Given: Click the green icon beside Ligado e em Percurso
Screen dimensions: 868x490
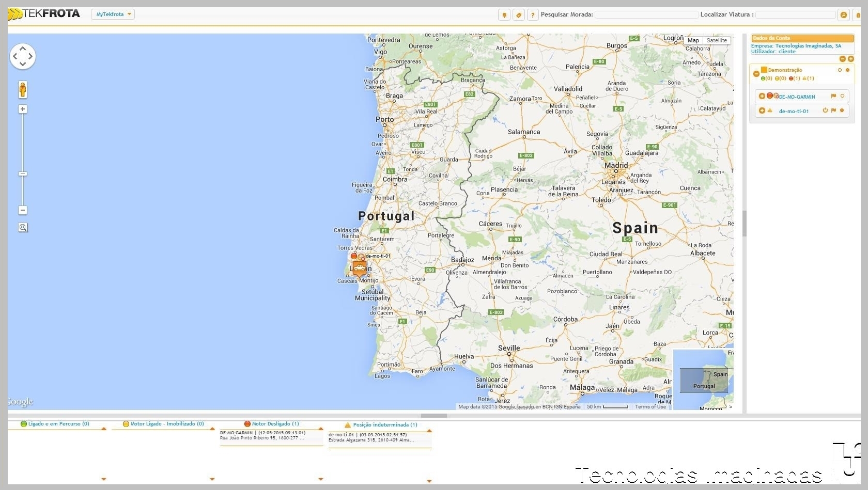Looking at the screenshot, I should click(x=24, y=424).
